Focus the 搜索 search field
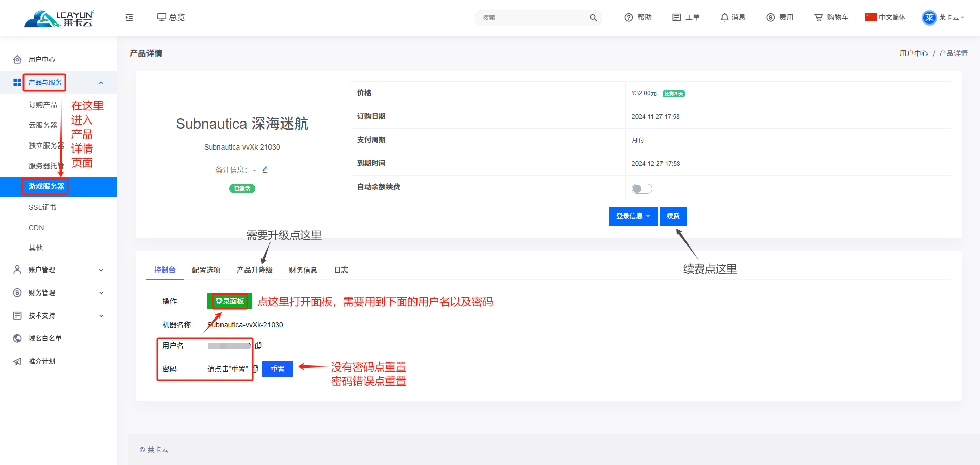The width and height of the screenshot is (980, 465). click(x=533, y=18)
